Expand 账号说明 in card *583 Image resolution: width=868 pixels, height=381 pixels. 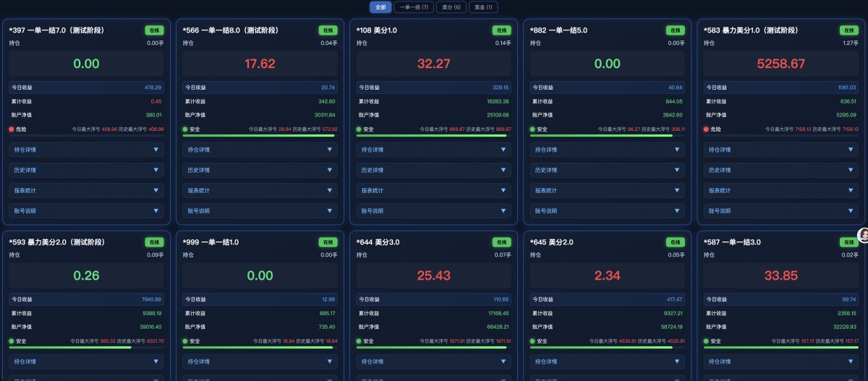pos(780,210)
